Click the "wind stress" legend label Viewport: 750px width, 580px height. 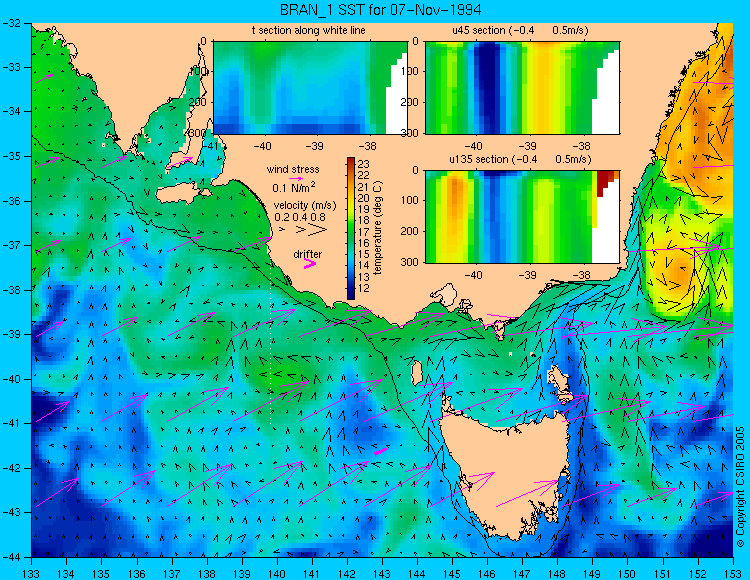point(293,169)
